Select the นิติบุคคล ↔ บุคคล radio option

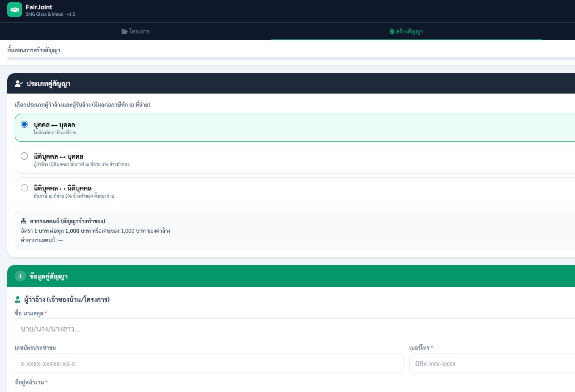(x=25, y=156)
